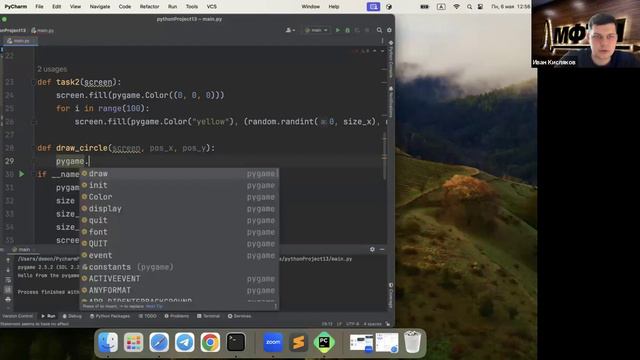Open the Debug tool window tab

(x=72, y=316)
